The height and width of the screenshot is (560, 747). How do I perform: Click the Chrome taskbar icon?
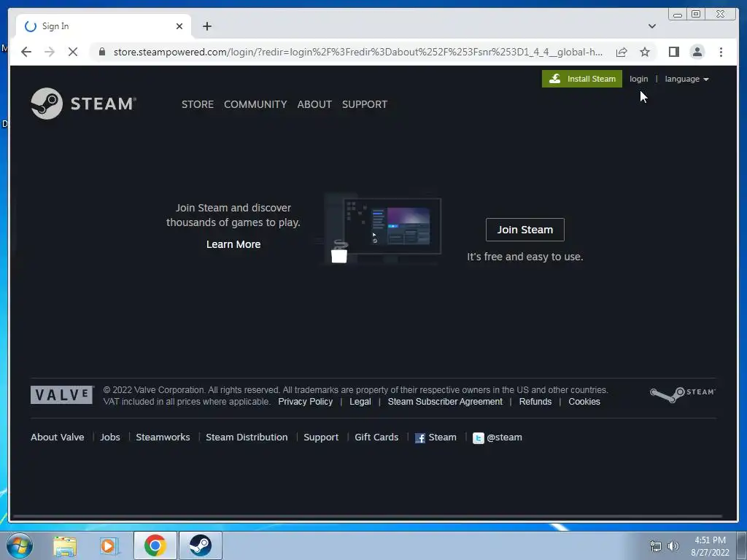[x=155, y=545]
